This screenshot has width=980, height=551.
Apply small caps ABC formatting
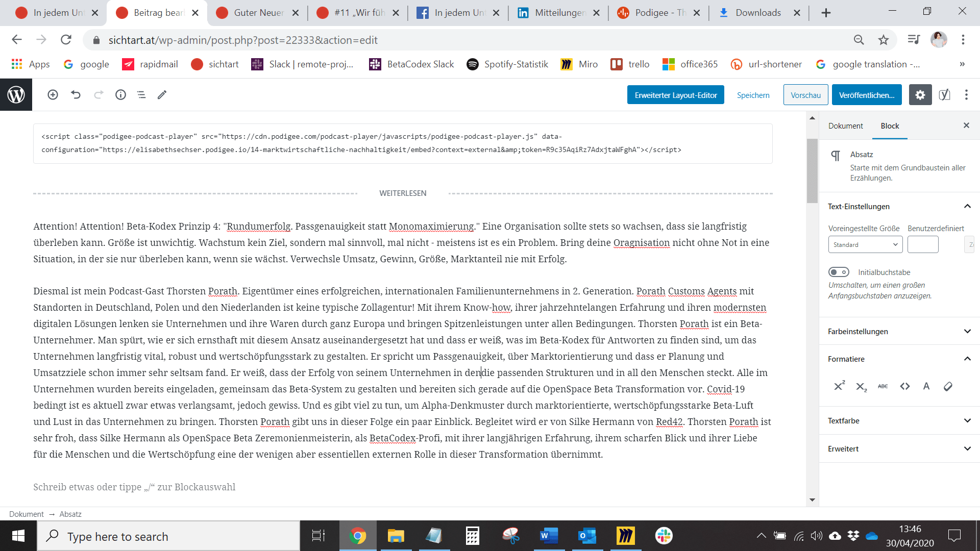click(883, 386)
